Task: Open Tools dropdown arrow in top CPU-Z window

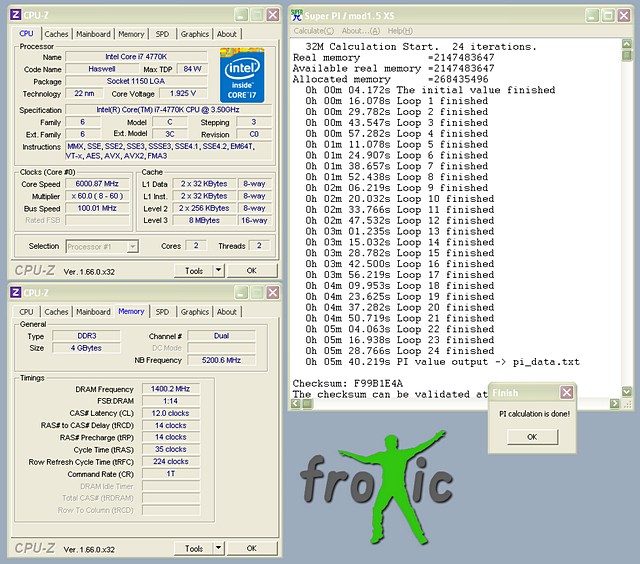Action: click(x=219, y=270)
